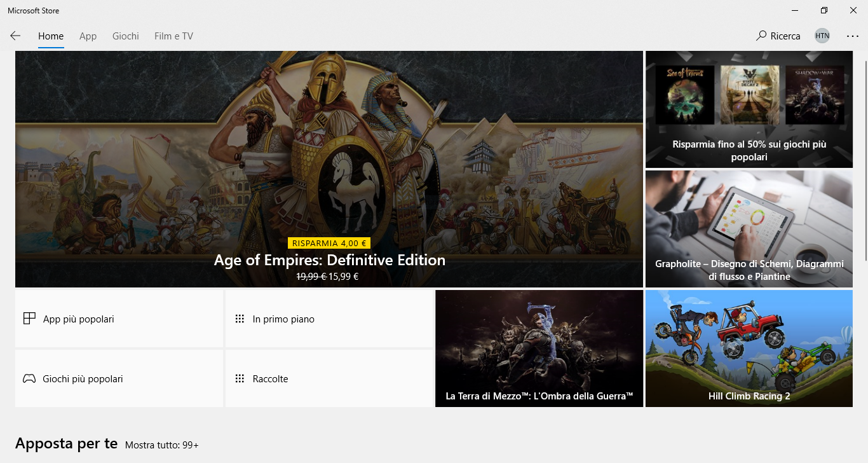The image size is (868, 463).
Task: Click Mostra tutto: 99+ link
Action: 162,445
